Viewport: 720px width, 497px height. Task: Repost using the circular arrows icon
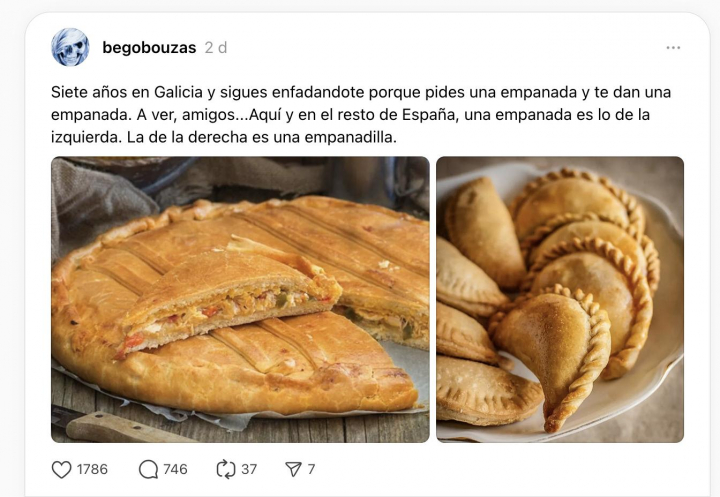pos(225,469)
